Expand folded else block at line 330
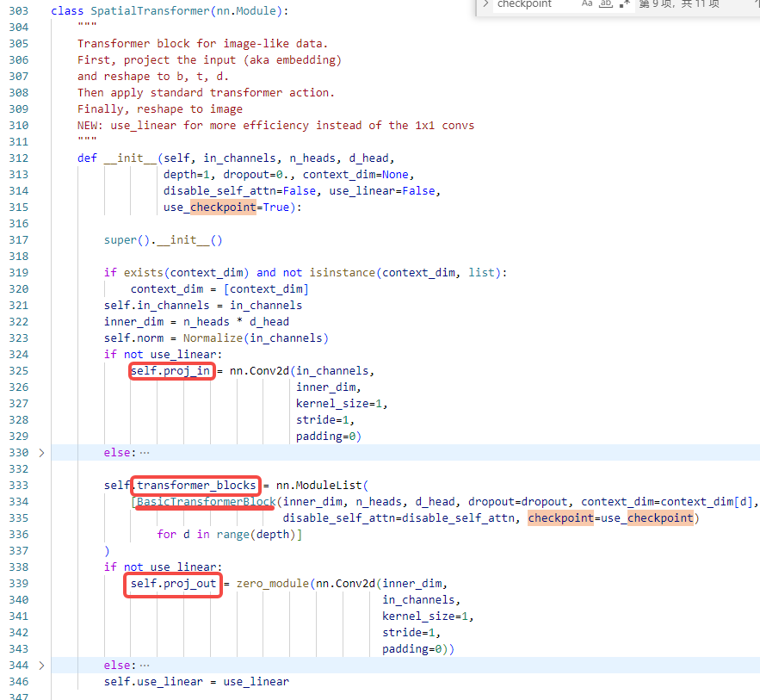 (x=41, y=453)
